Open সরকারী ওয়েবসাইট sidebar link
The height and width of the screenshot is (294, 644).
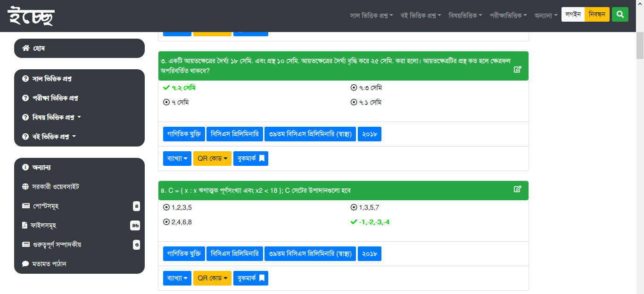pyautogui.click(x=55, y=187)
